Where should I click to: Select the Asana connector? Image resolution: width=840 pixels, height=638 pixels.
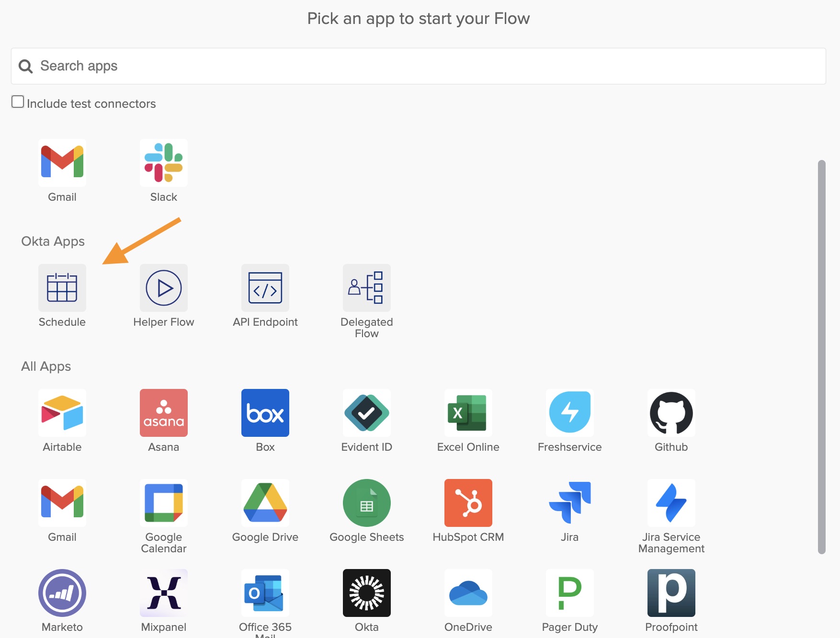pyautogui.click(x=164, y=413)
